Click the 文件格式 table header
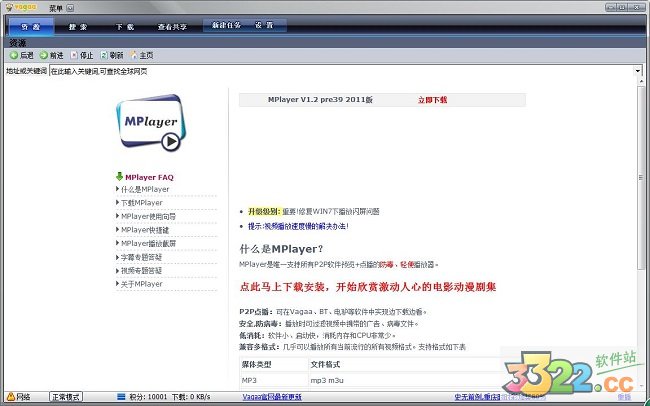 pos(325,365)
